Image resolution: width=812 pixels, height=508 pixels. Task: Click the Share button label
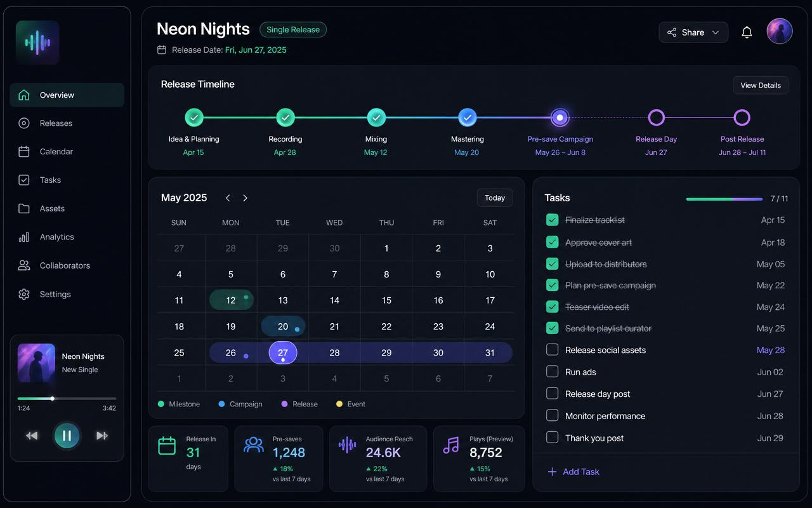coord(693,32)
